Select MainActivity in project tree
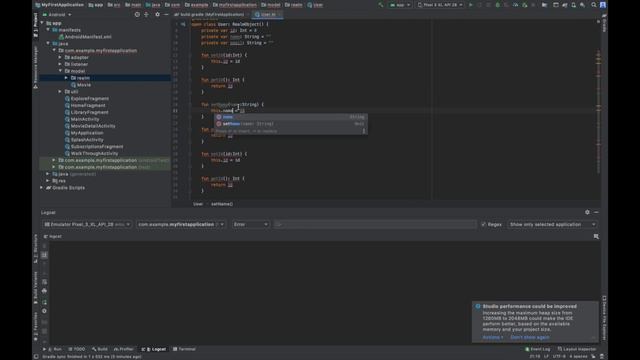 tap(82, 119)
